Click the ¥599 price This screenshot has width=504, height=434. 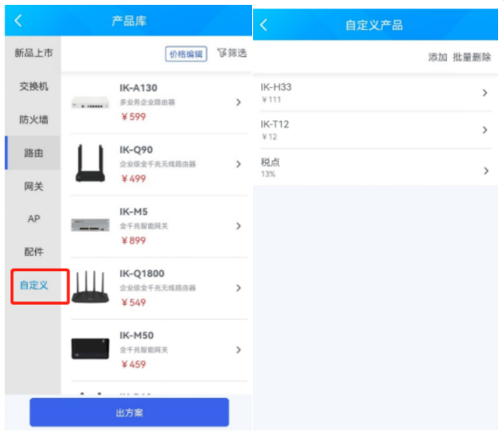tap(134, 117)
